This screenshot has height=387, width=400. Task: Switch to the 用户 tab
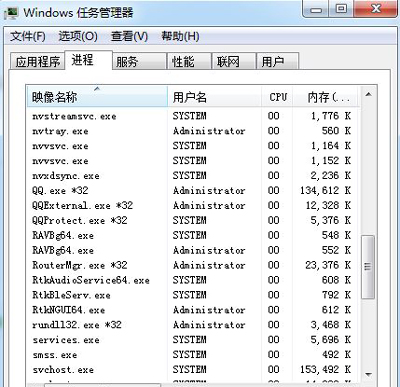pos(277,61)
